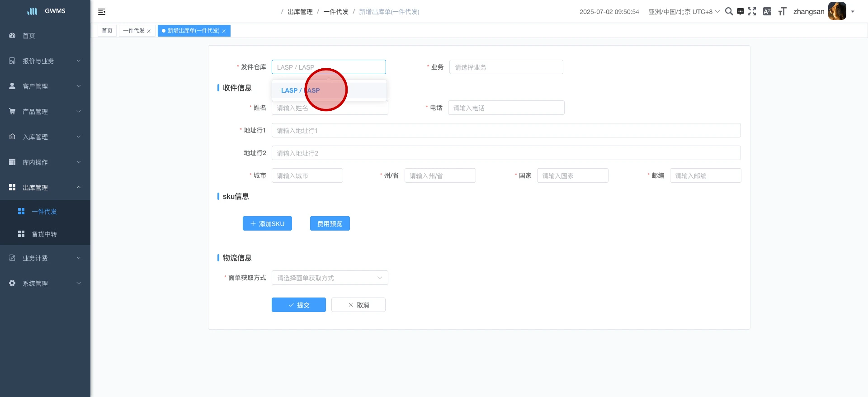Submit the form with 提交 button
The width and height of the screenshot is (868, 397).
coord(298,305)
